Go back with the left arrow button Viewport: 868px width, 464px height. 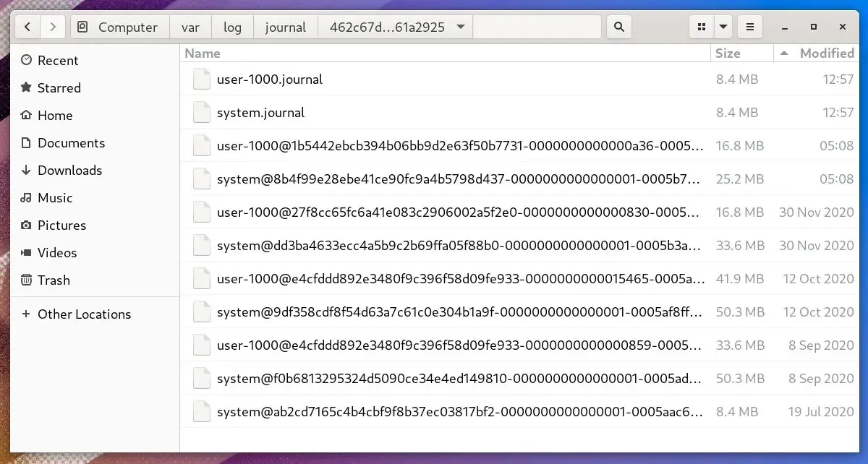[x=27, y=27]
